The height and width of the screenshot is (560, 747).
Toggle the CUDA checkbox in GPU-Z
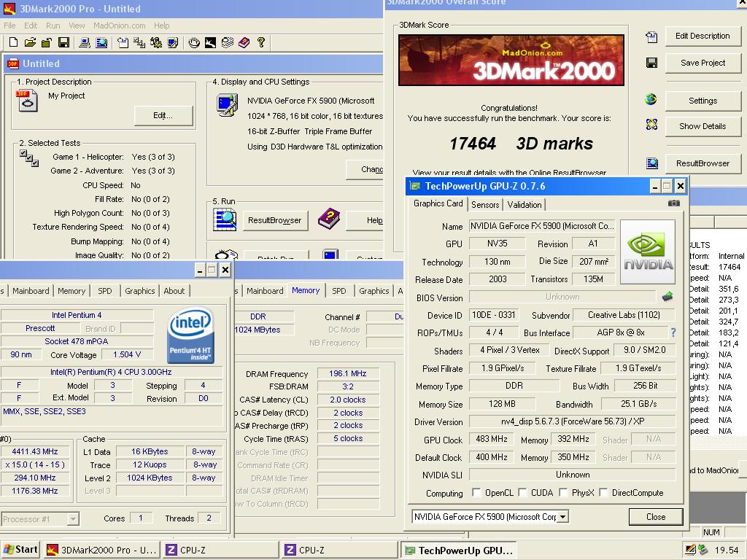pyautogui.click(x=522, y=492)
